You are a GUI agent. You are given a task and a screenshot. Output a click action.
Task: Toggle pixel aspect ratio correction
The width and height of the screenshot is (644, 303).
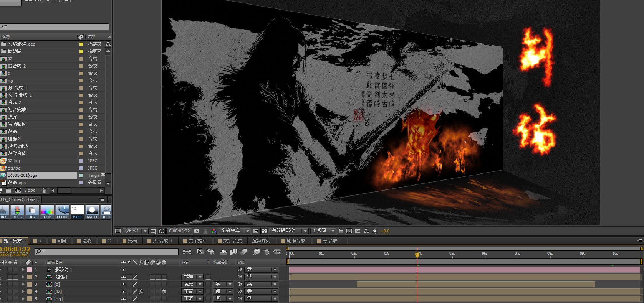tap(341, 231)
